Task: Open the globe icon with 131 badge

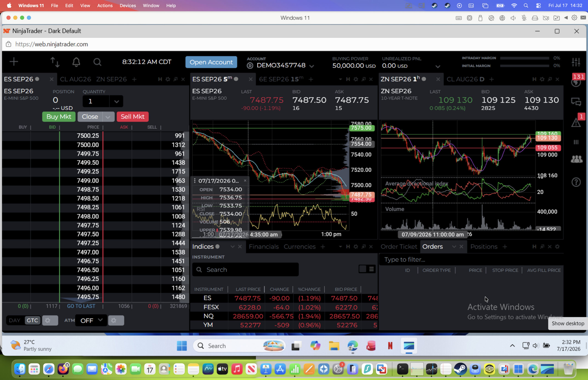Action: point(576,82)
